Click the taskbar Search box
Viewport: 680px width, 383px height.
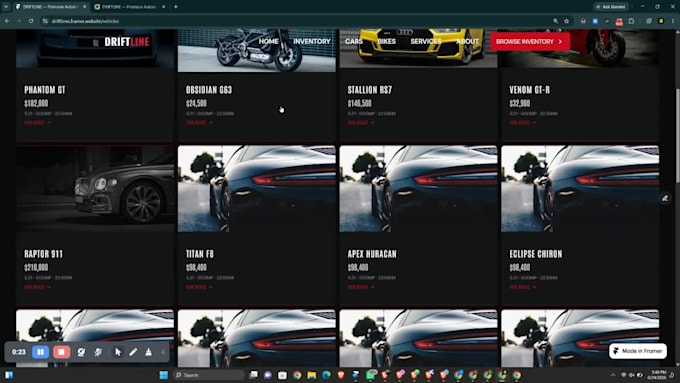(x=209, y=375)
